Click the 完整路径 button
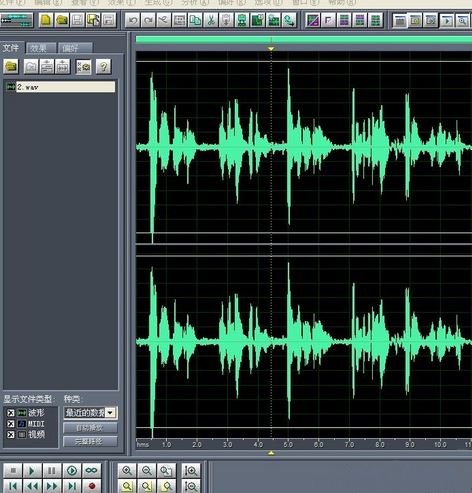This screenshot has height=493, width=472. (90, 442)
